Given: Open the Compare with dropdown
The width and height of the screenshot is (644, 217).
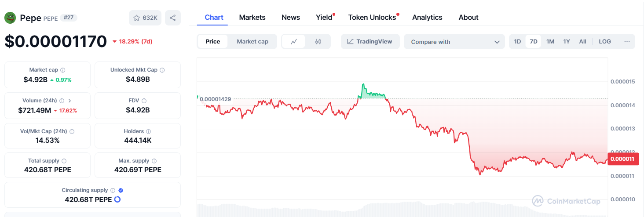Looking at the screenshot, I should (x=454, y=42).
